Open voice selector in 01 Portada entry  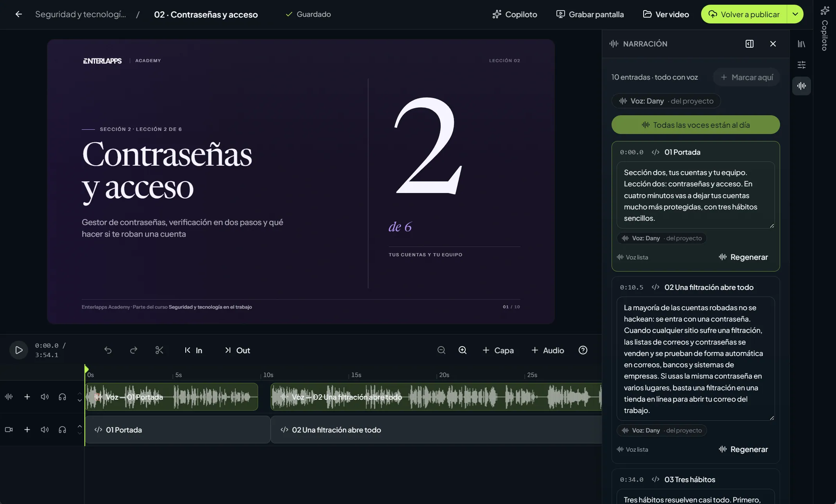[x=662, y=238]
